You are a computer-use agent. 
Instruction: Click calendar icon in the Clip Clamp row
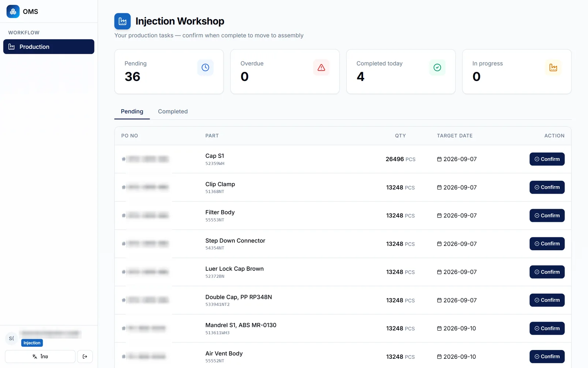coord(439,187)
